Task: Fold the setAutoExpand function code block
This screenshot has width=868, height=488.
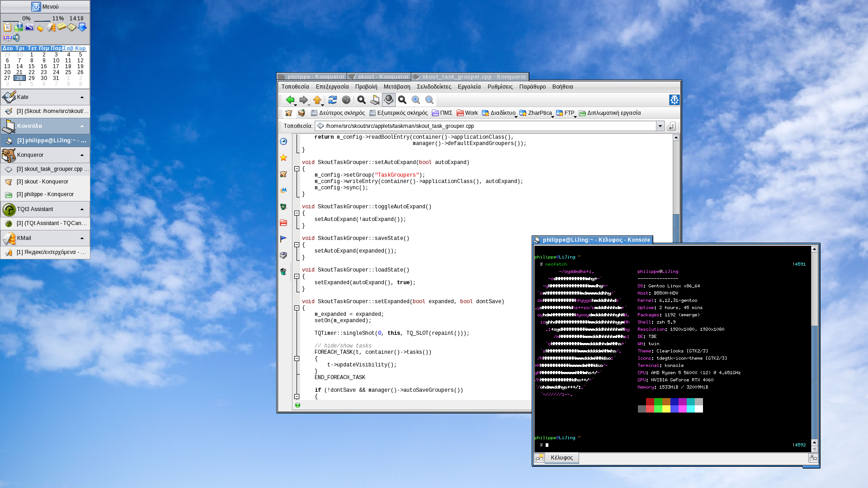Action: 297,169
